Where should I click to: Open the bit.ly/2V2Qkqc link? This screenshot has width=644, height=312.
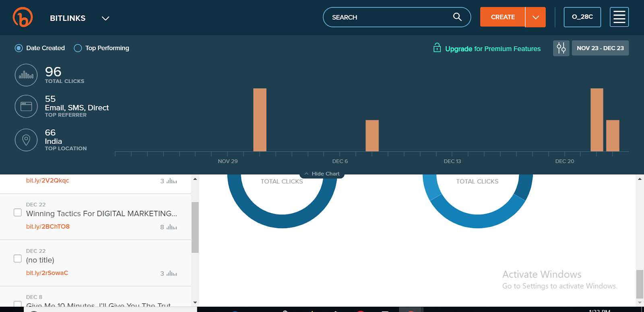point(47,180)
